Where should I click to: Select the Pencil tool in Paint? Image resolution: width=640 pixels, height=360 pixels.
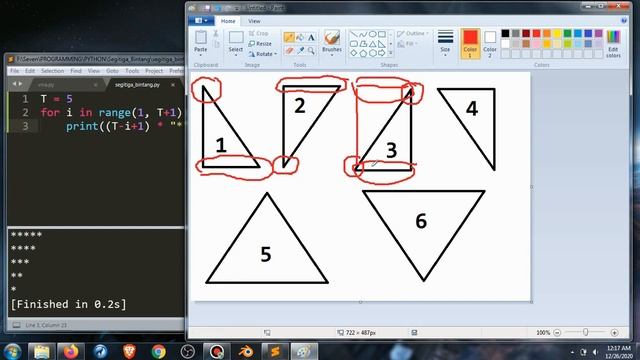289,38
